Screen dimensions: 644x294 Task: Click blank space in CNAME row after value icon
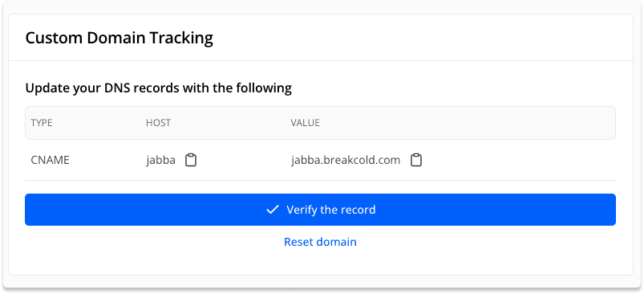click(x=517, y=160)
